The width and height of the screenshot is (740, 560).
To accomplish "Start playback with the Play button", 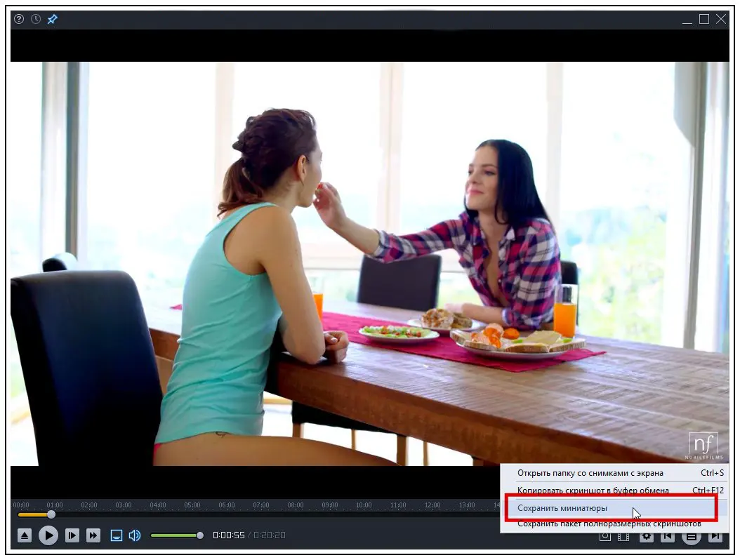I will 48,535.
